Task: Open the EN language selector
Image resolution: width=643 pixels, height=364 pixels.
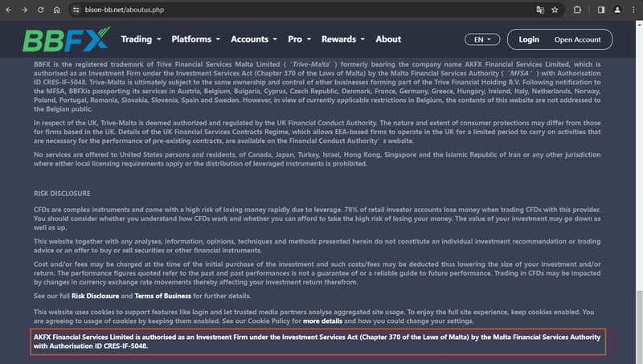Action: pyautogui.click(x=482, y=39)
